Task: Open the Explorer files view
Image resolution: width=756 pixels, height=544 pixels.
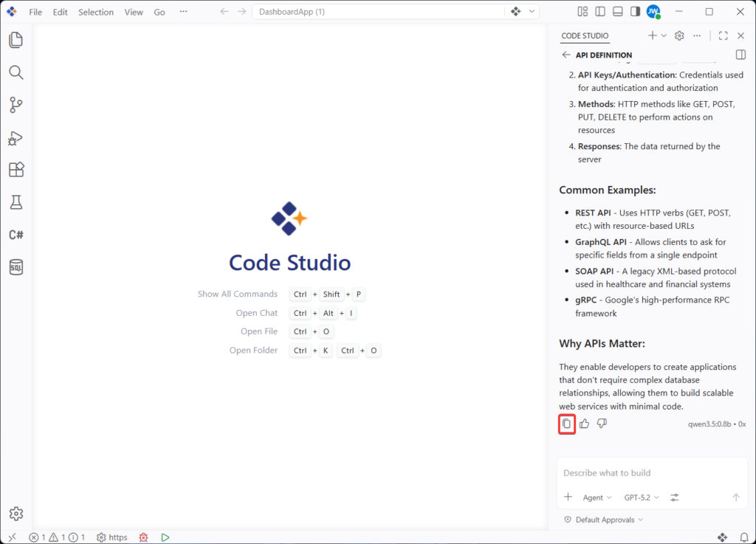Action: click(x=16, y=40)
